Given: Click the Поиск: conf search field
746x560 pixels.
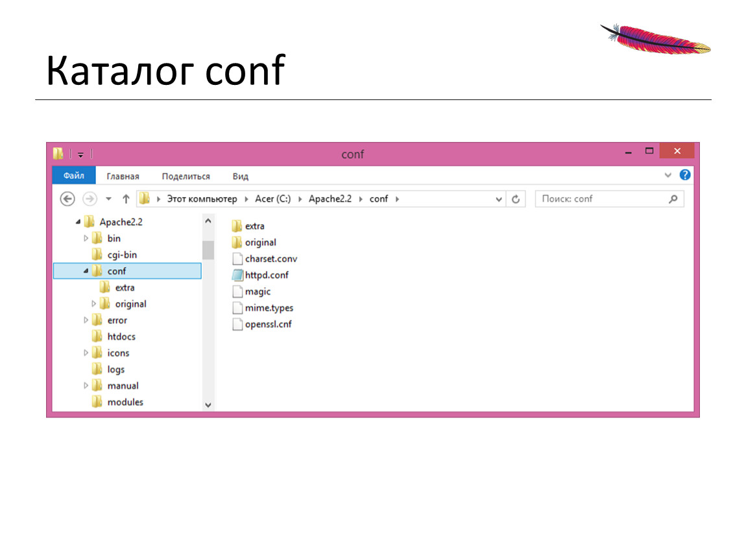Looking at the screenshot, I should point(600,199).
